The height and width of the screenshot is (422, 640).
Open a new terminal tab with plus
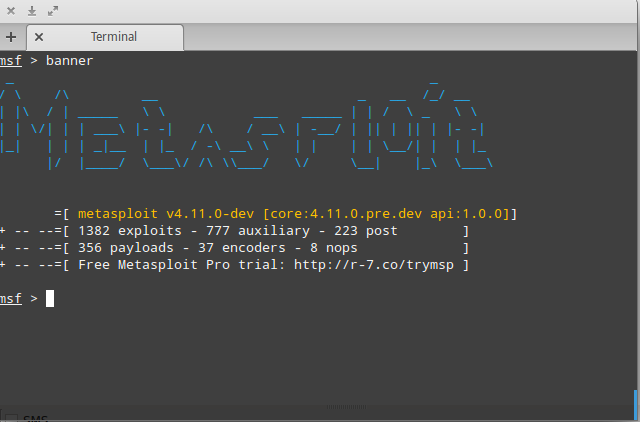pos(11,37)
